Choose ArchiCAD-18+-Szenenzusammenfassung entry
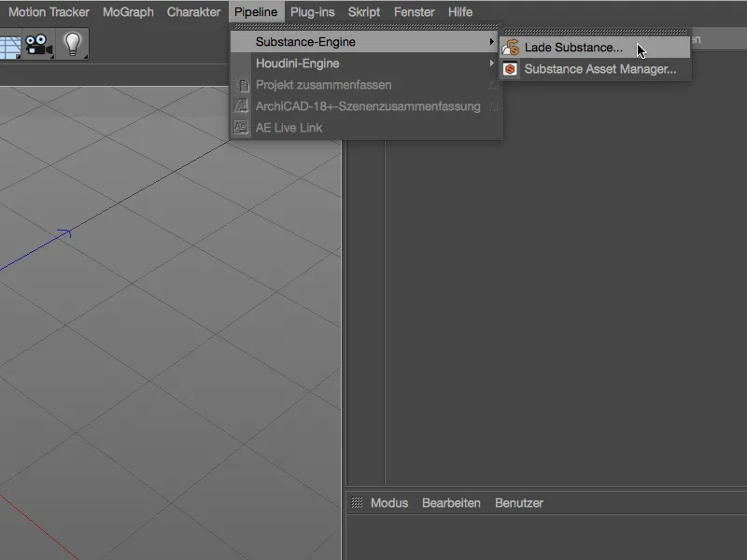This screenshot has height=560, width=747. click(x=365, y=106)
